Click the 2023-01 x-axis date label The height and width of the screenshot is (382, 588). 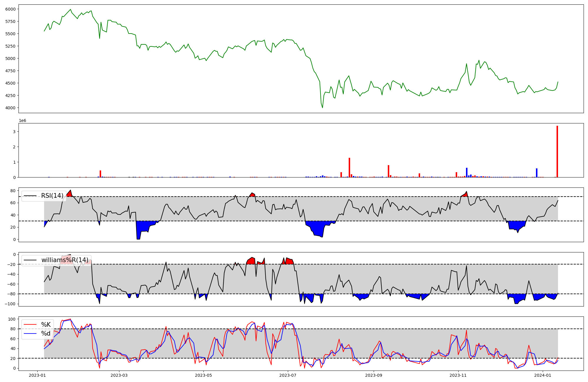pos(37,375)
